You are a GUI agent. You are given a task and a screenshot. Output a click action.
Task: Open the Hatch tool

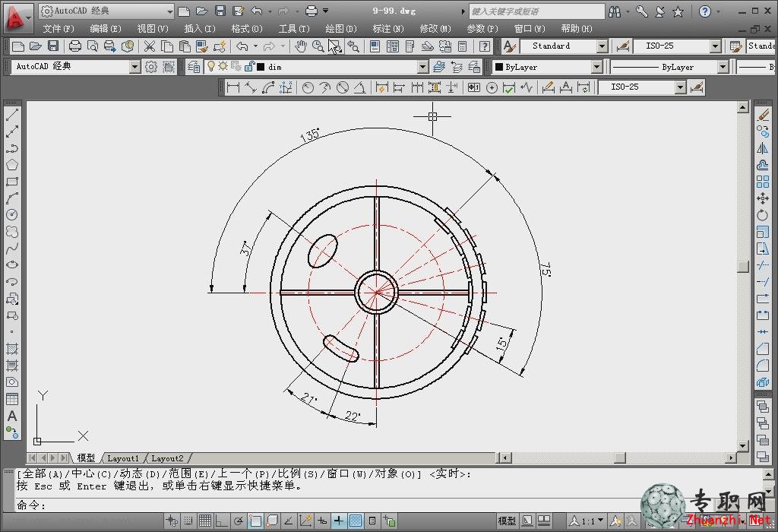pos(12,349)
